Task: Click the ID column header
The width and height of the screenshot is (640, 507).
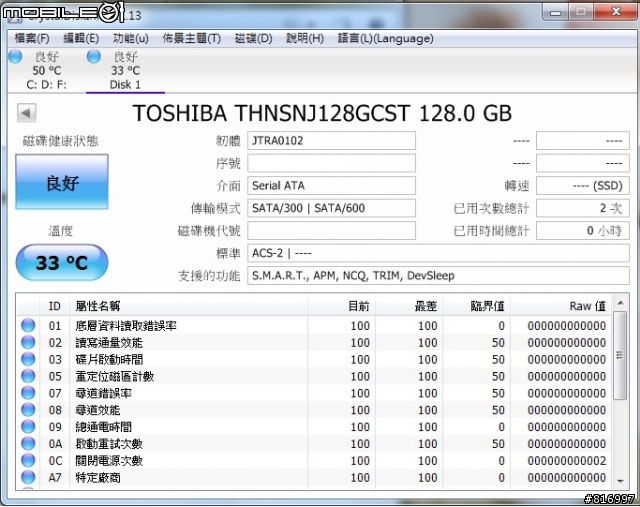Action: (55, 306)
